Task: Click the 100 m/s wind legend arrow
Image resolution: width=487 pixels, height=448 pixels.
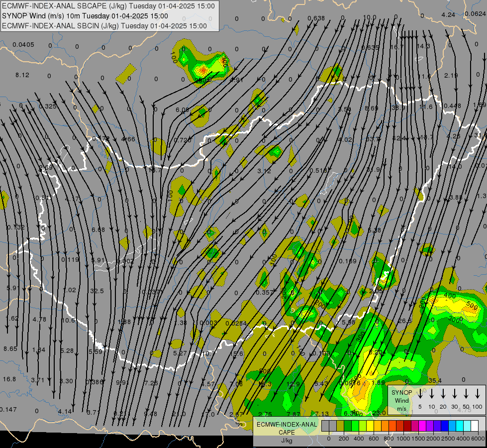Action: pos(478,394)
